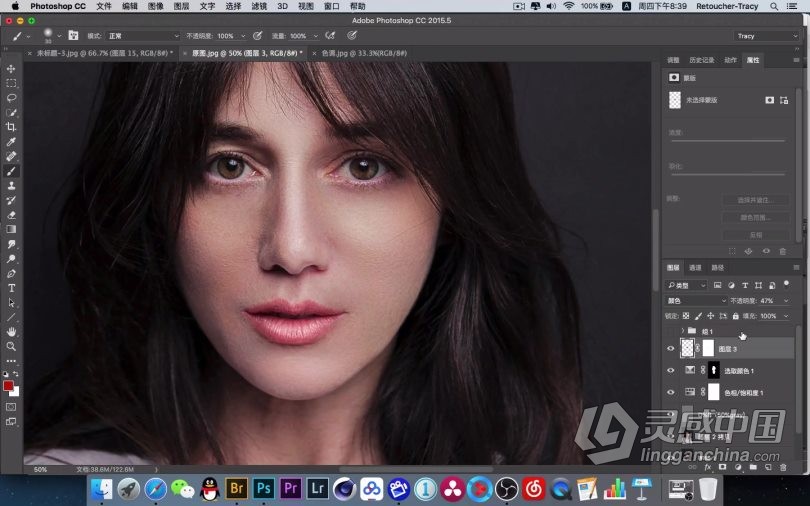The height and width of the screenshot is (506, 810).
Task: Select the Type tool in toolbox
Action: 11,288
